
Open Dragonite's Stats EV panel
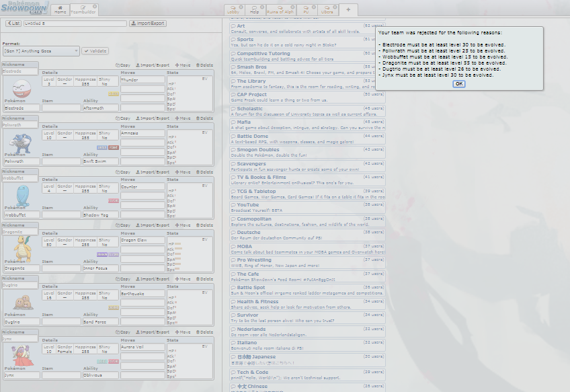pyautogui.click(x=190, y=255)
